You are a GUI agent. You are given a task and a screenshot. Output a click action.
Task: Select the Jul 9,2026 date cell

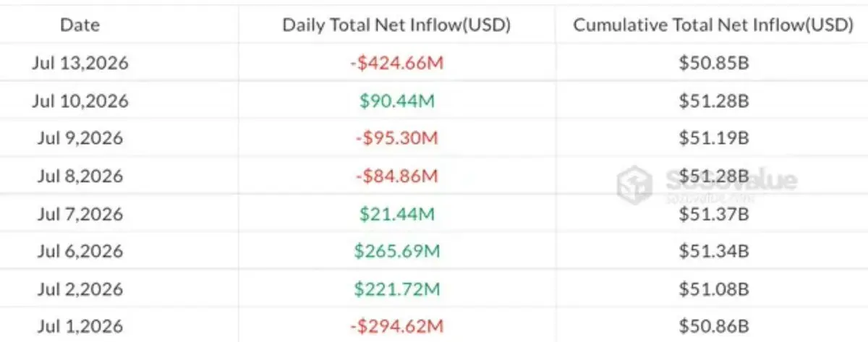point(80,138)
